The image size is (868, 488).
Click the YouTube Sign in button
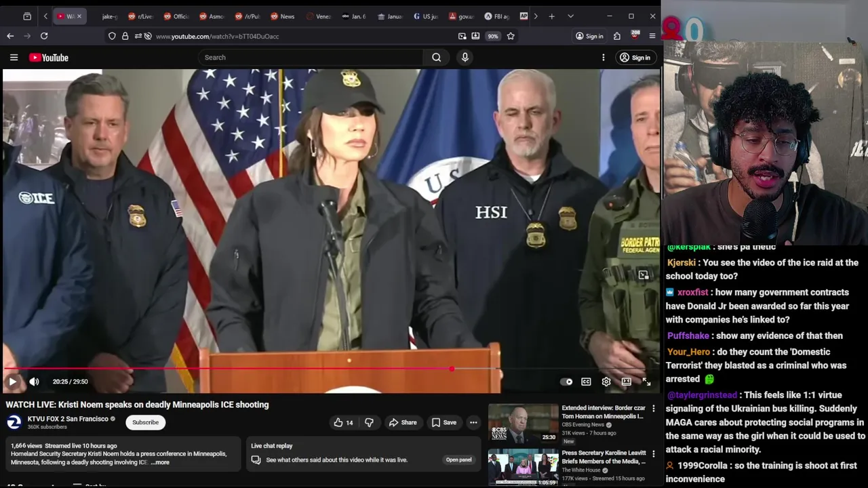635,58
